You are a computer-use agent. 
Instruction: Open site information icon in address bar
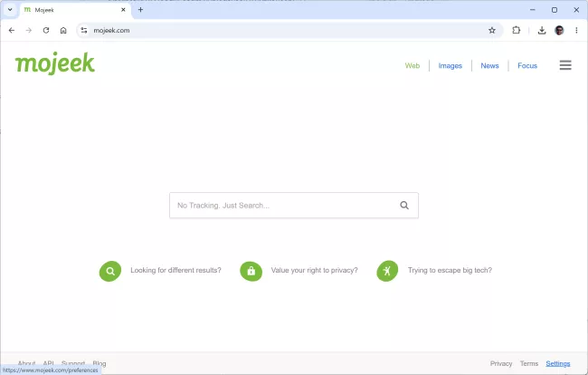(x=84, y=31)
